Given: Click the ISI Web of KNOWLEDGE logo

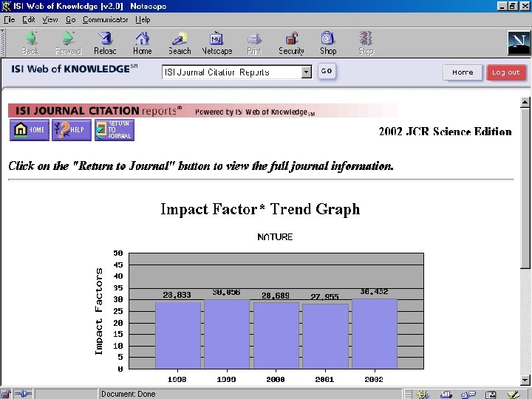Looking at the screenshot, I should pyautogui.click(x=75, y=69).
